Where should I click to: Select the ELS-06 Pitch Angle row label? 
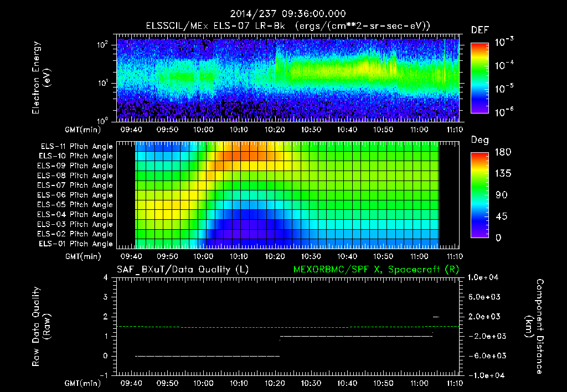pyautogui.click(x=75, y=195)
